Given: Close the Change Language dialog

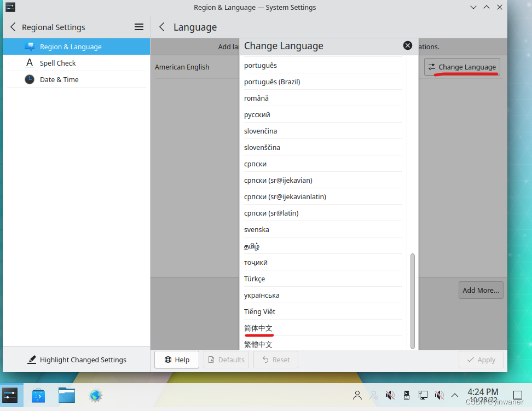Looking at the screenshot, I should click(x=407, y=45).
